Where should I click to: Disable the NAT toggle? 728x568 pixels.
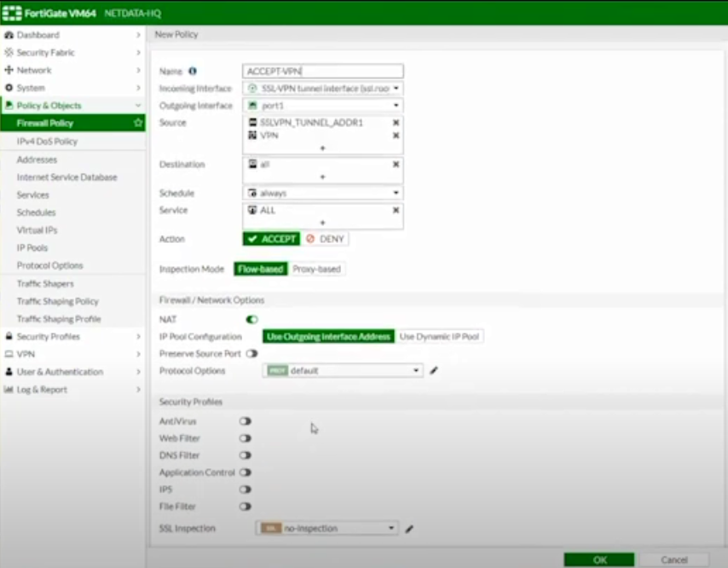pyautogui.click(x=251, y=320)
